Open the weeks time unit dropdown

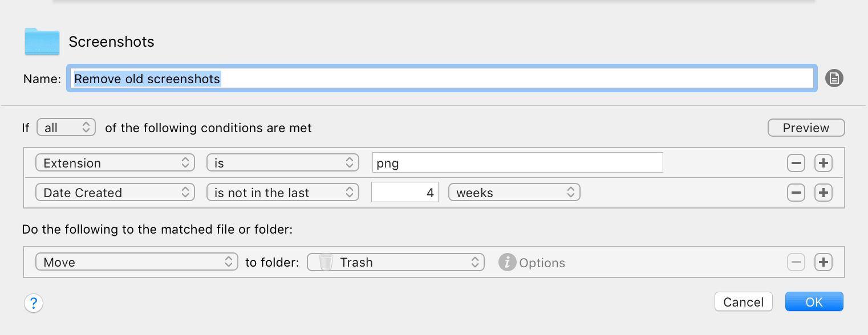pyautogui.click(x=514, y=193)
